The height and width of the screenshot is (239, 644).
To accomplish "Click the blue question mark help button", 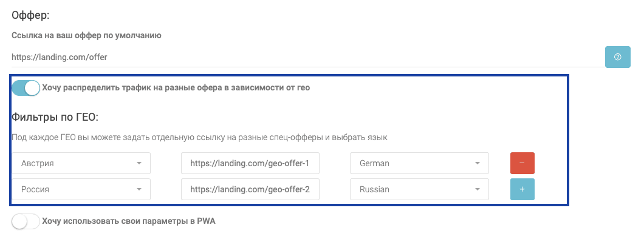I will 617,57.
